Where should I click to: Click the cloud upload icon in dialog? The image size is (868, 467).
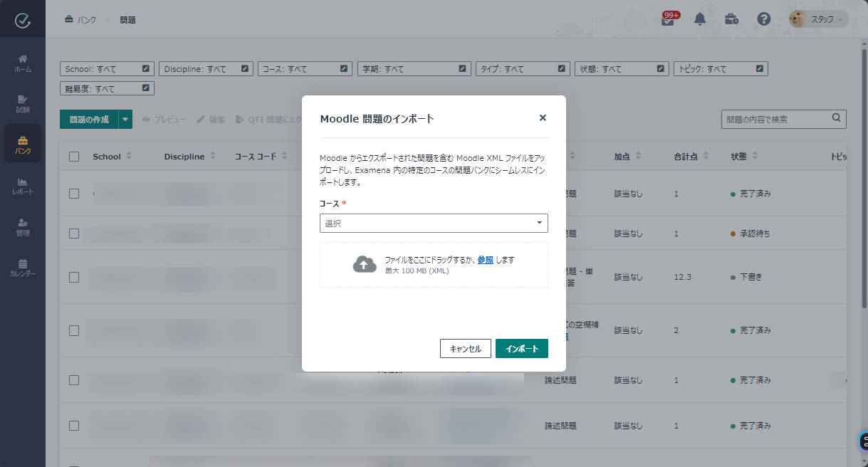point(365,265)
